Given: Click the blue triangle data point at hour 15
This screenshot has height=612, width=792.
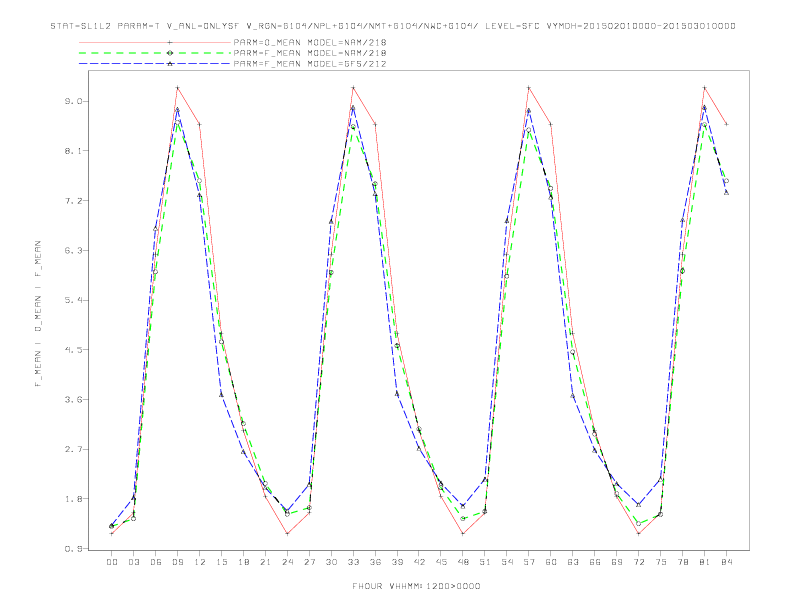Looking at the screenshot, I should pos(221,394).
